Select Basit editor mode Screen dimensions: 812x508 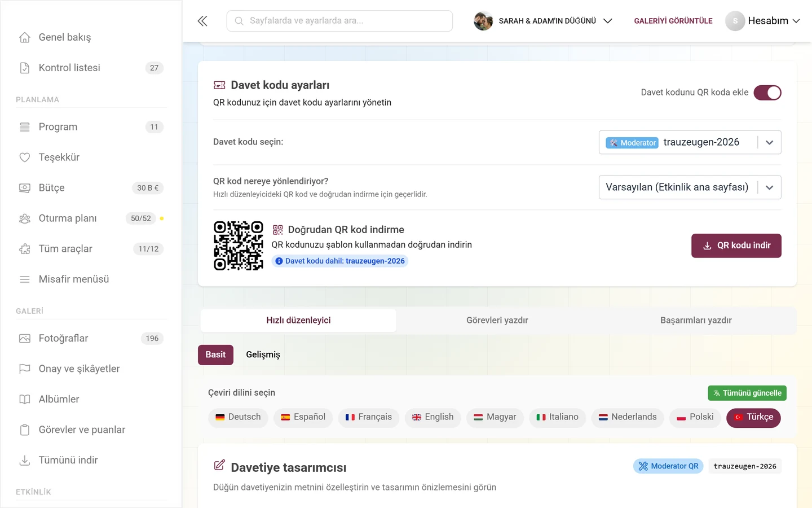pyautogui.click(x=215, y=354)
